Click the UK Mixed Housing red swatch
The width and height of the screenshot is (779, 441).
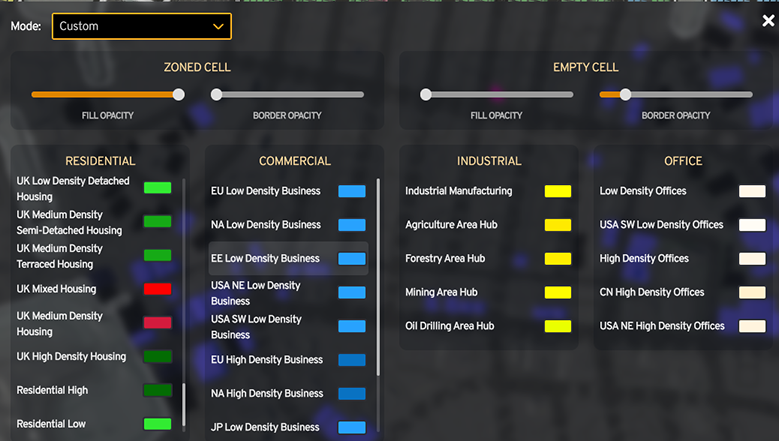pos(157,289)
